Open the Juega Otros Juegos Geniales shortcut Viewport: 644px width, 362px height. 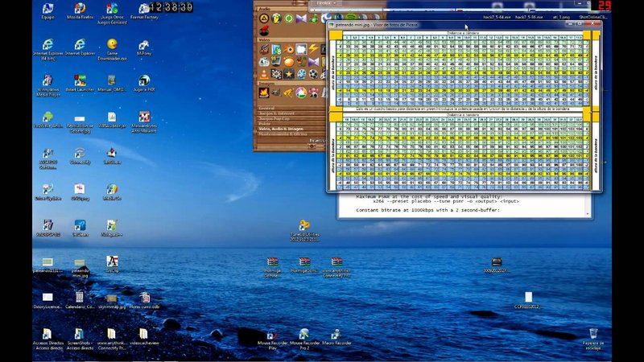(112, 14)
